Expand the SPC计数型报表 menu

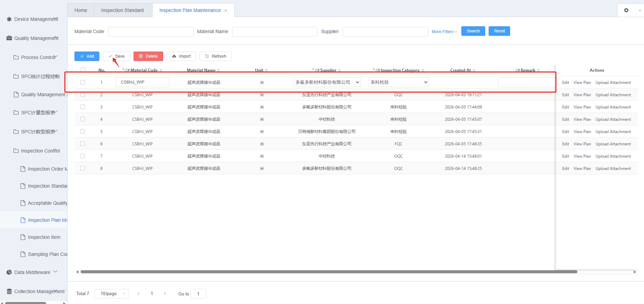coord(56,131)
